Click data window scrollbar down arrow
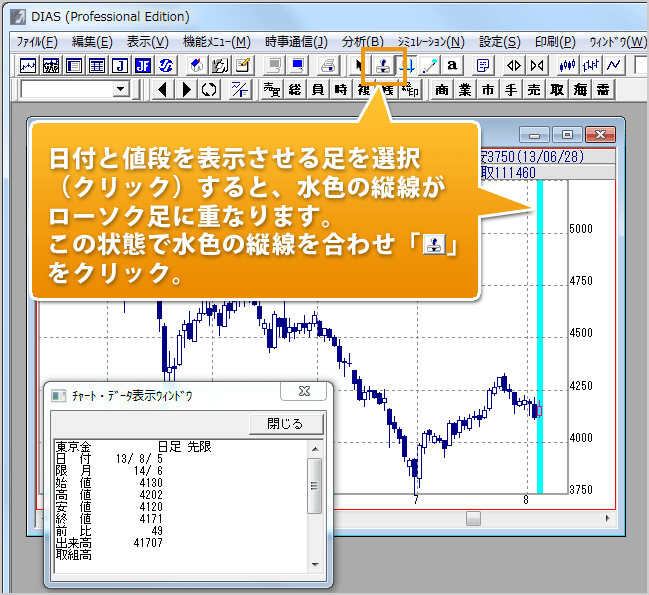The width and height of the screenshot is (649, 595). [315, 565]
